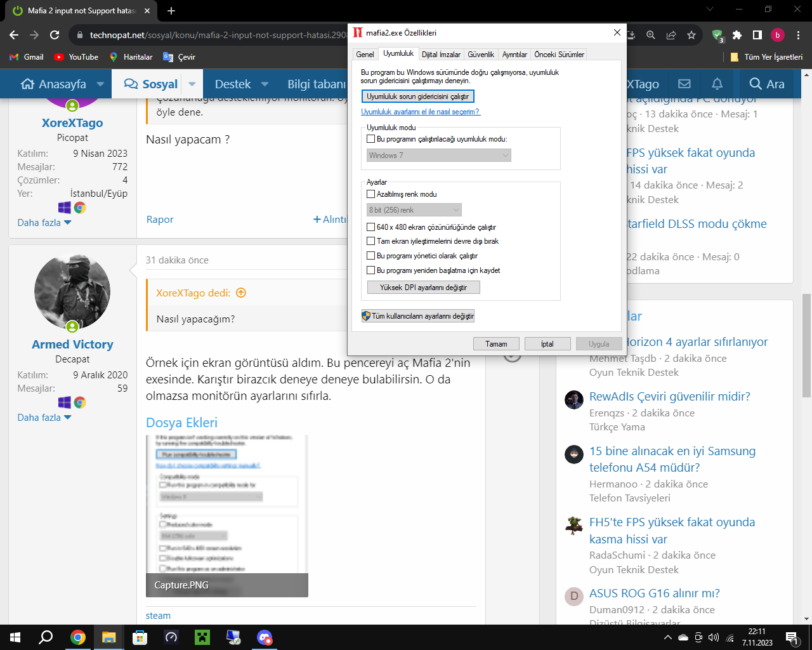Open the Güvenlik tab
The image size is (812, 650).
(481, 55)
